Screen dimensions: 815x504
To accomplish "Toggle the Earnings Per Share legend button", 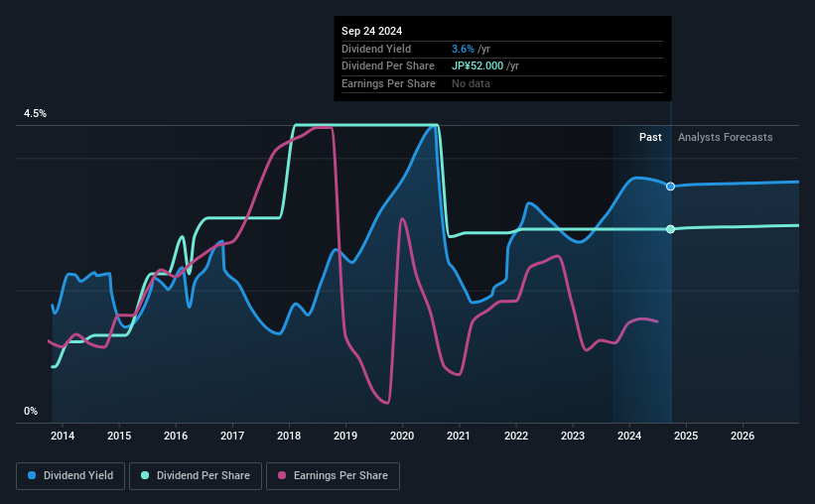I will (333, 476).
